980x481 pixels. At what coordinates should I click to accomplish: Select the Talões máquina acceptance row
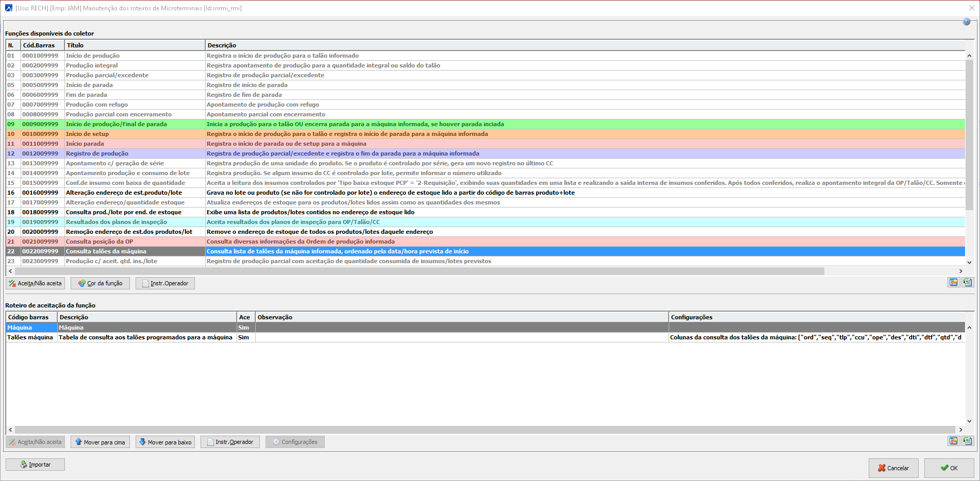point(486,337)
